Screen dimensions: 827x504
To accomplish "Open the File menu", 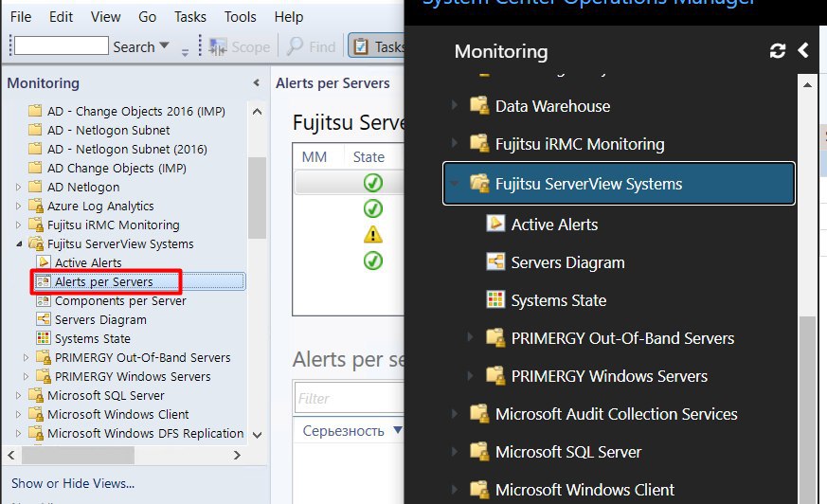I will click(21, 17).
